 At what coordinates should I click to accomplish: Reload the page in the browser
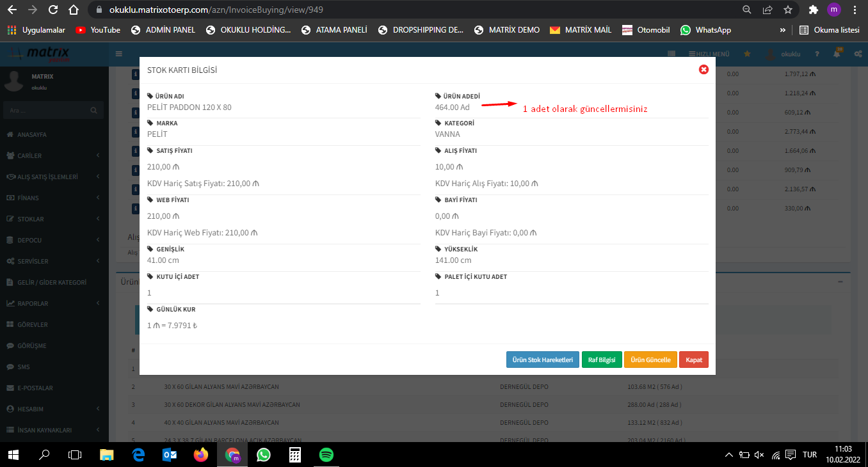[53, 10]
